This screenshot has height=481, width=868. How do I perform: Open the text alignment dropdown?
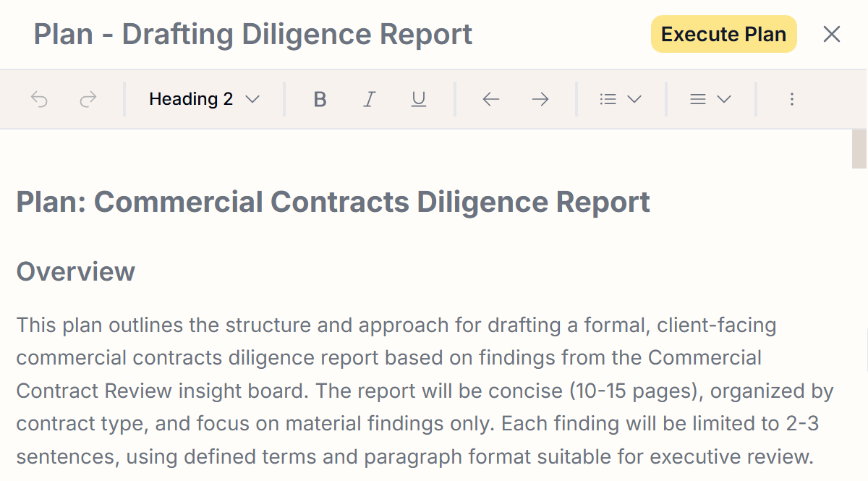710,99
